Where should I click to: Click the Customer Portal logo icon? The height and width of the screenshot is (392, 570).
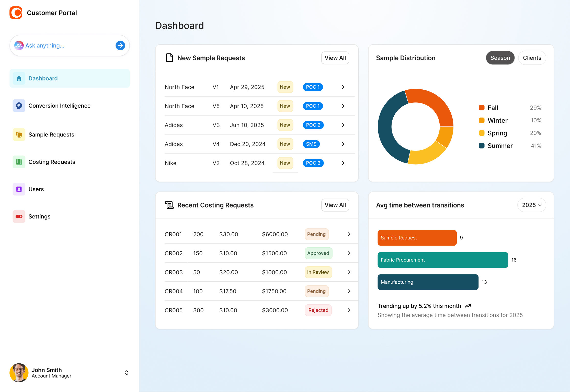coord(16,13)
